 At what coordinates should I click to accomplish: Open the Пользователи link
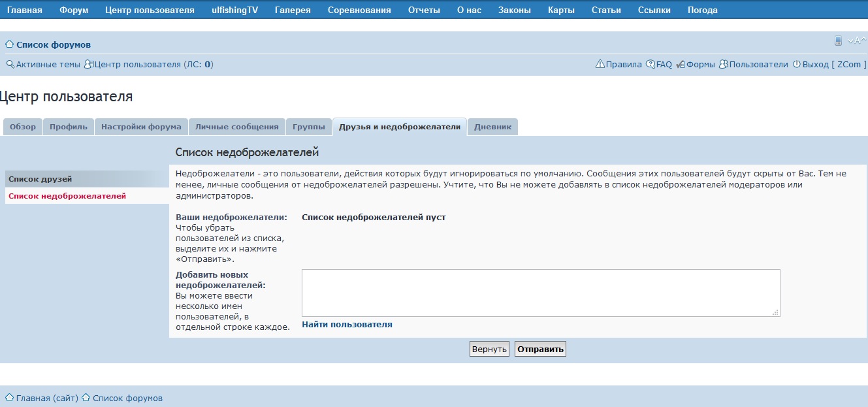click(759, 65)
